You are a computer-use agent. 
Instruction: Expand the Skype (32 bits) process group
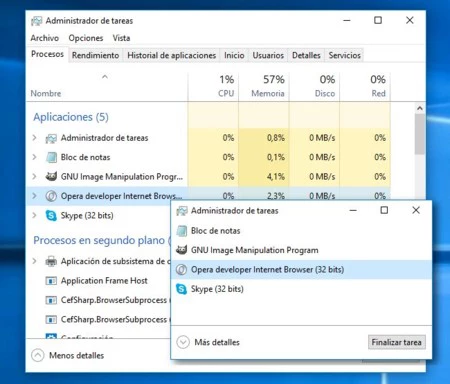pyautogui.click(x=34, y=215)
